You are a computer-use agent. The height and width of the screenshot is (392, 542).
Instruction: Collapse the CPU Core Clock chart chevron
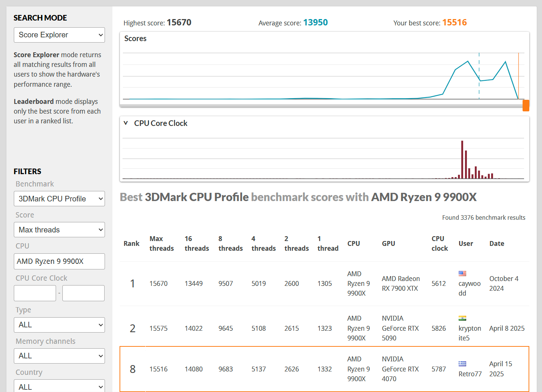126,123
